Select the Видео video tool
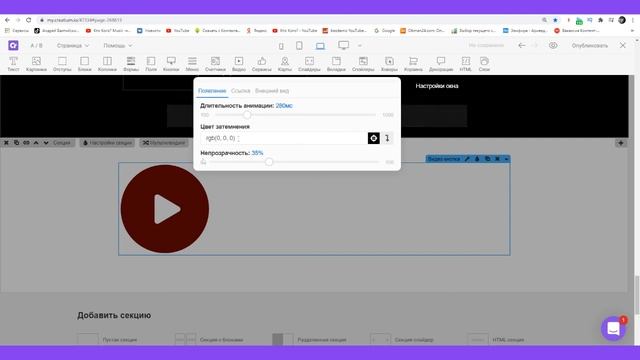Screen dimensions: 640x360 coord(239,64)
